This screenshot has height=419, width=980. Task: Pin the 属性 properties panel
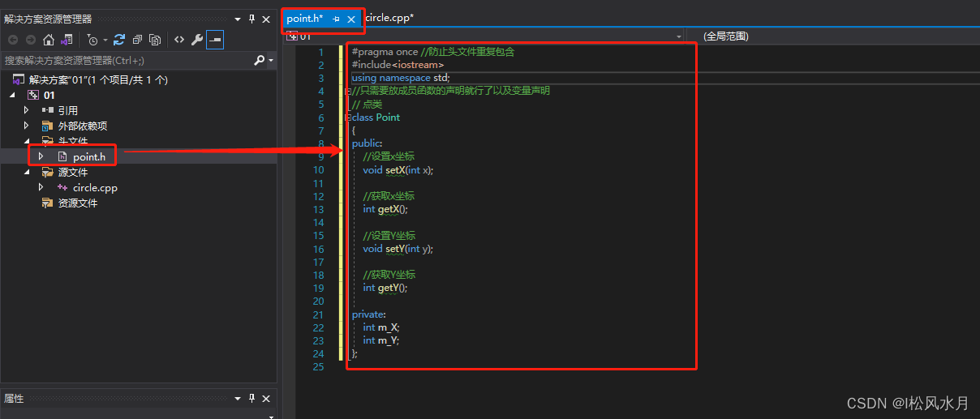click(252, 398)
